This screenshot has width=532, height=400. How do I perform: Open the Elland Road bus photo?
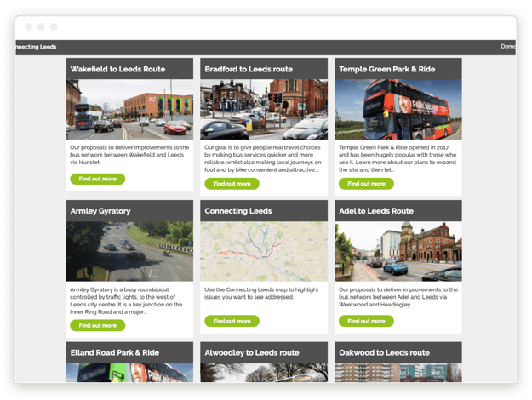pos(129,373)
